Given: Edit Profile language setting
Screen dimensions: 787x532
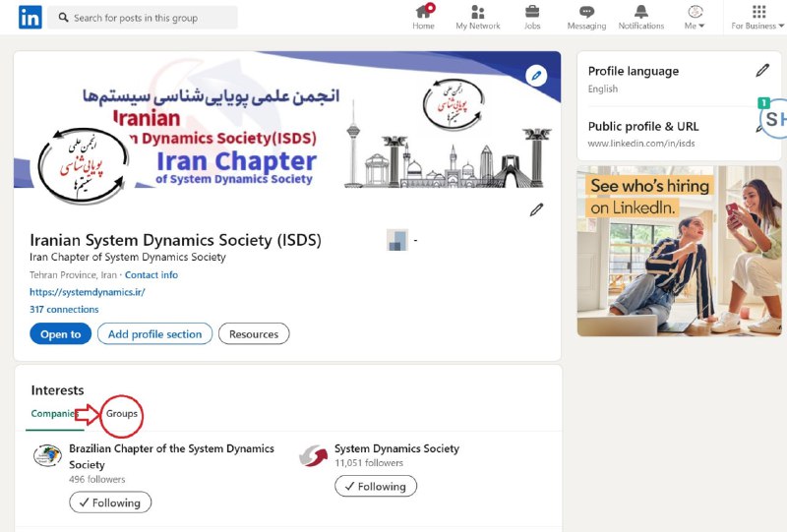Looking at the screenshot, I should [x=761, y=71].
